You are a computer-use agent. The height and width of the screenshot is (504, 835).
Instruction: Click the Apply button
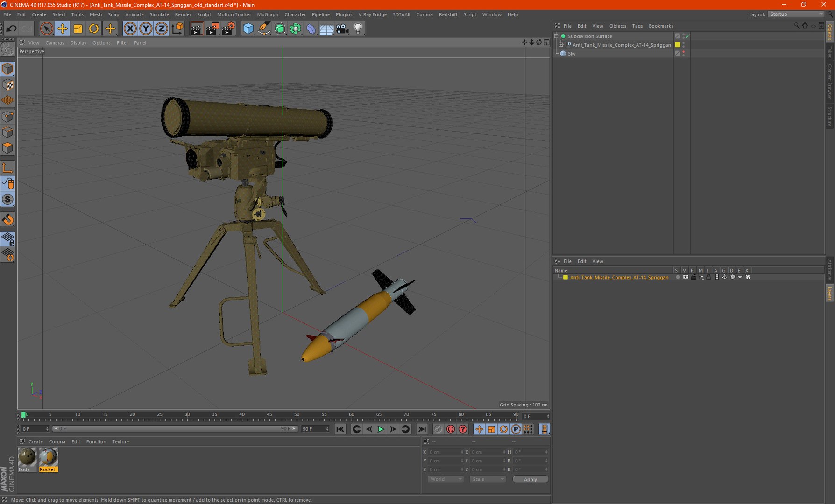530,479
